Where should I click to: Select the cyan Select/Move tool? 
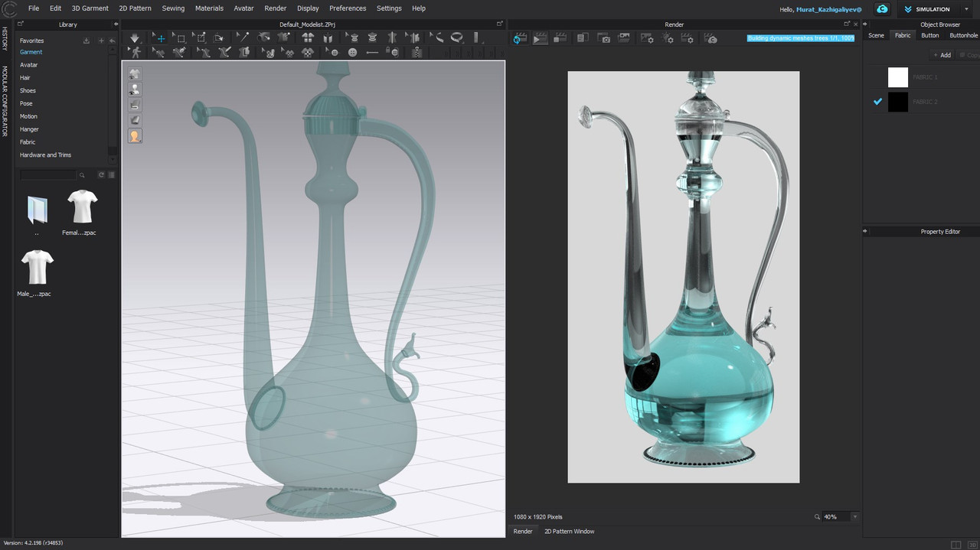159,37
